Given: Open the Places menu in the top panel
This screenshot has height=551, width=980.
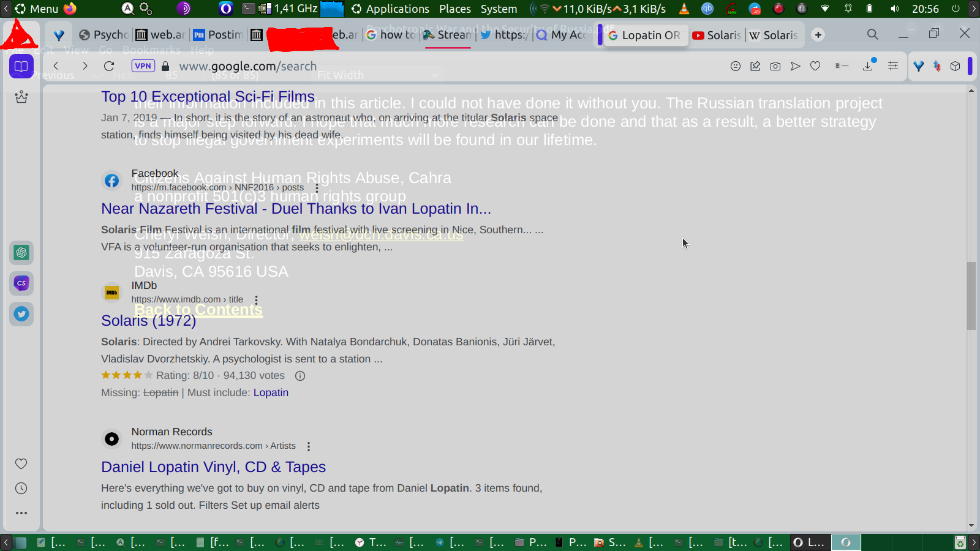Looking at the screenshot, I should (x=455, y=9).
